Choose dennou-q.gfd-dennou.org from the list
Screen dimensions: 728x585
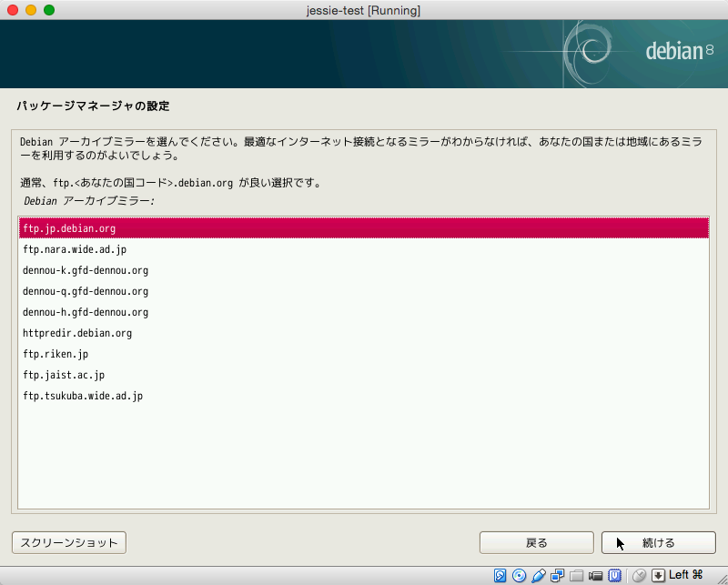(x=363, y=291)
